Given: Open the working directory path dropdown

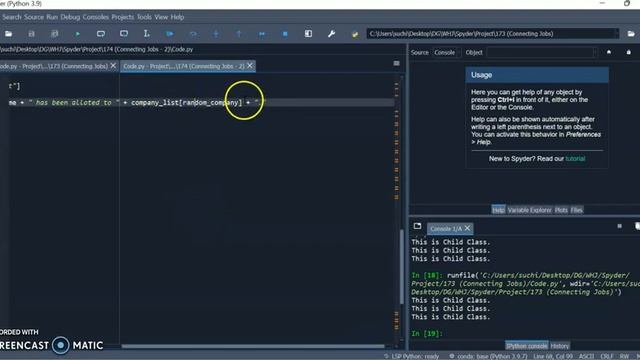Looking at the screenshot, I should [617, 34].
